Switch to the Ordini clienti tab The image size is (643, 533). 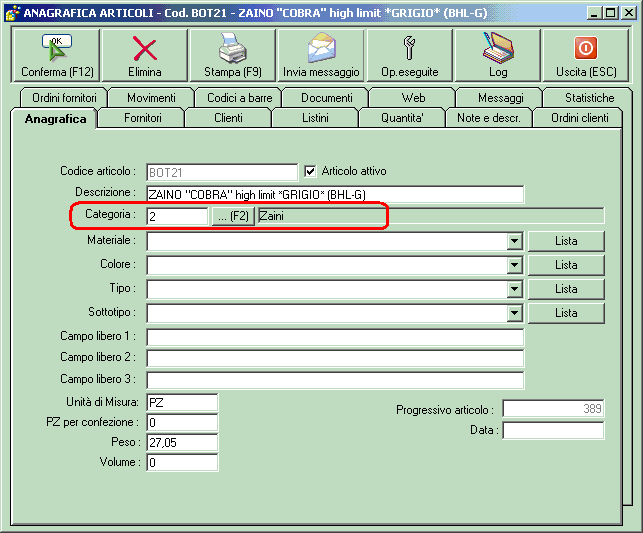(x=579, y=118)
